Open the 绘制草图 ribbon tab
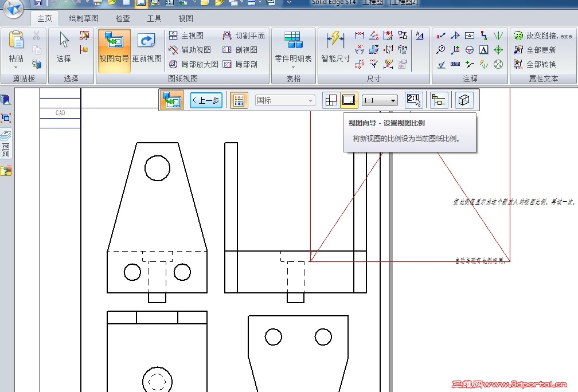The width and height of the screenshot is (578, 392). click(x=84, y=18)
